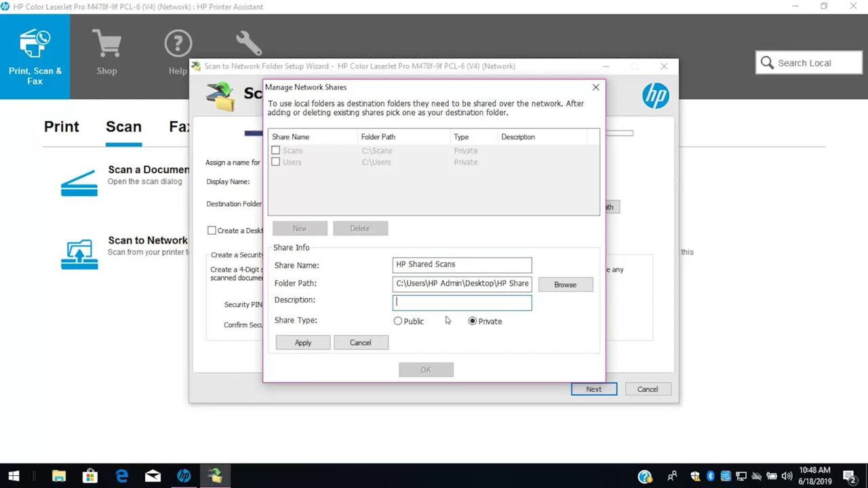
Task: Open the tools wrench icon
Action: point(249,43)
